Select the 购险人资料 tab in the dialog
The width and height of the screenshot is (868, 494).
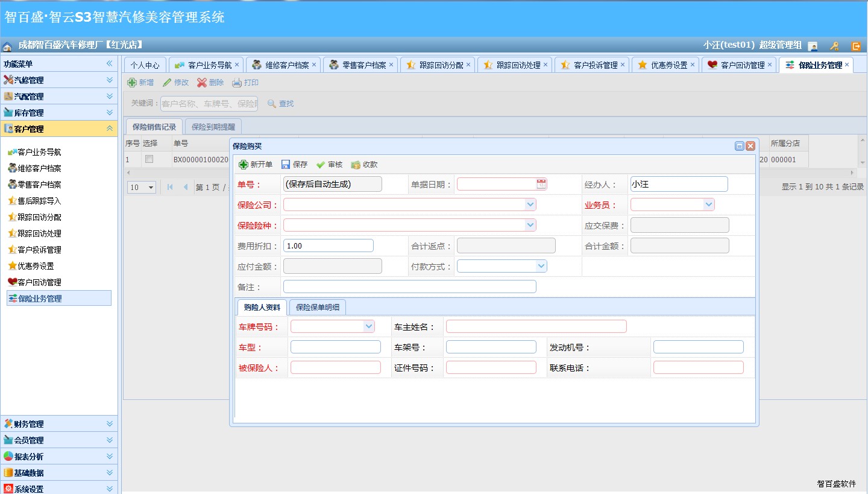pos(262,307)
